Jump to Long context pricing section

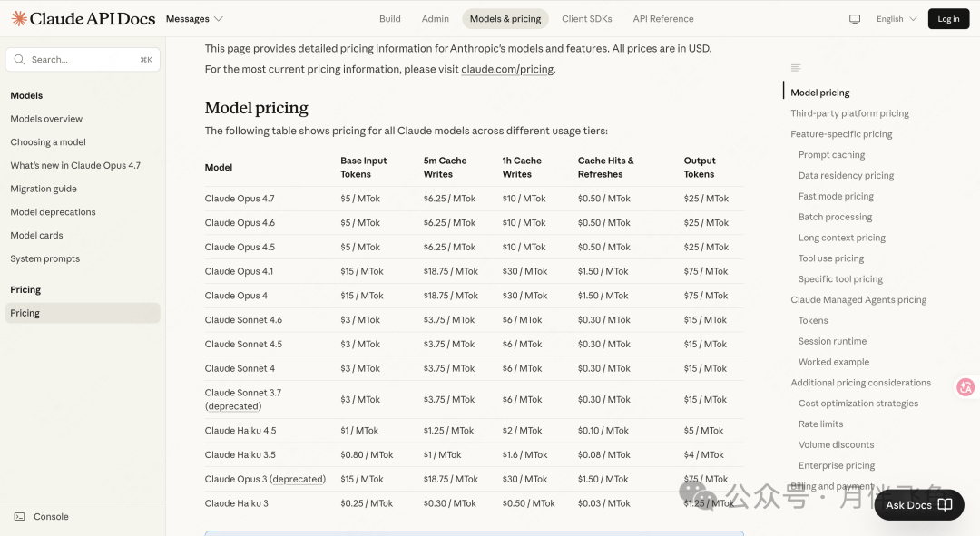[842, 238]
